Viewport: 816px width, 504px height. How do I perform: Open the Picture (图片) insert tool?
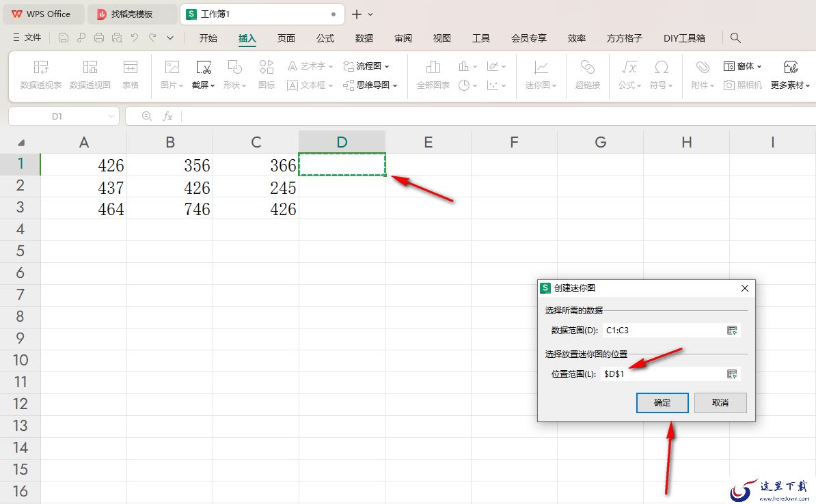172,74
